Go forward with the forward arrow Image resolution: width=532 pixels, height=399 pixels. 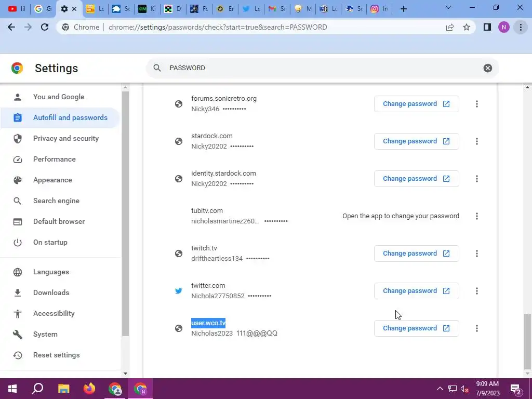(x=28, y=27)
